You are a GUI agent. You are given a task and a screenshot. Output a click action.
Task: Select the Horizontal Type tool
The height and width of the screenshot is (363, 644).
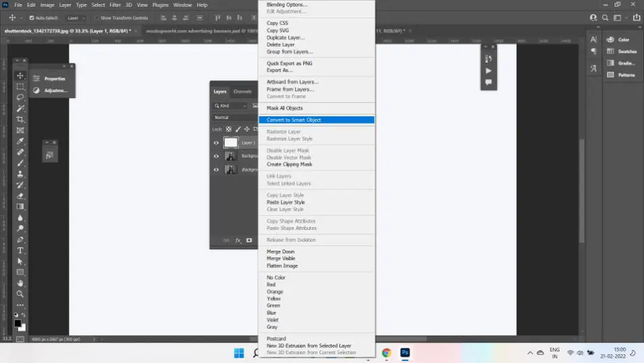[x=20, y=250]
